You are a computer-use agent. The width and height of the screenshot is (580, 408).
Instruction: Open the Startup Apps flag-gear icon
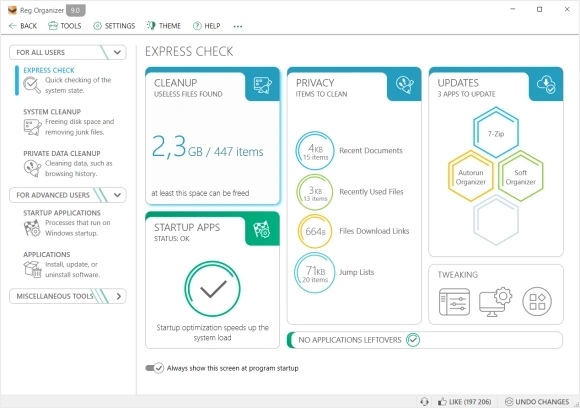coord(262,229)
